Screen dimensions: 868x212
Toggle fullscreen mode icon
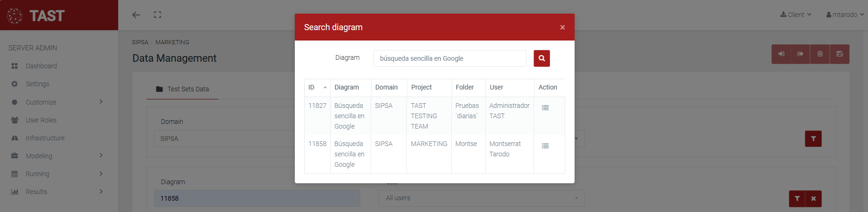157,15
